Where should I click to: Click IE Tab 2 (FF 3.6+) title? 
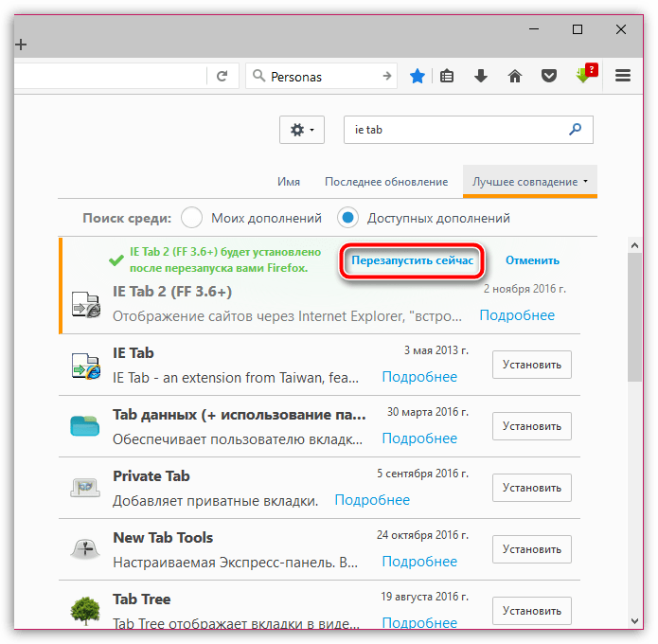(172, 292)
